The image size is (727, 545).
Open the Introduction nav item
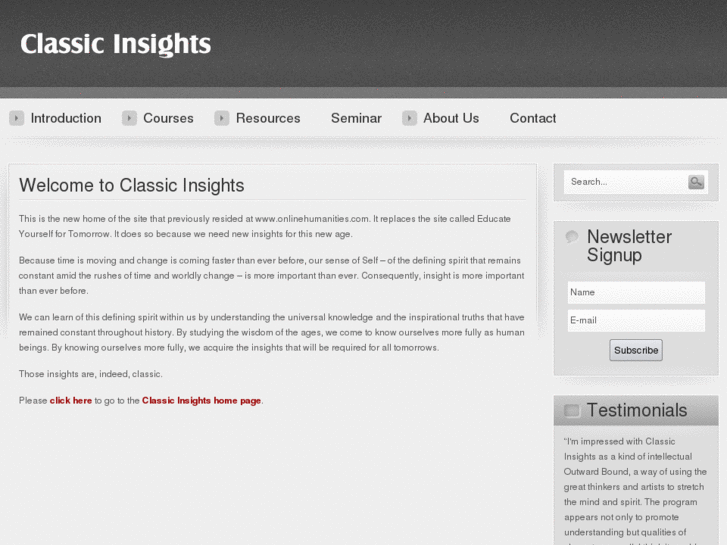tap(66, 118)
